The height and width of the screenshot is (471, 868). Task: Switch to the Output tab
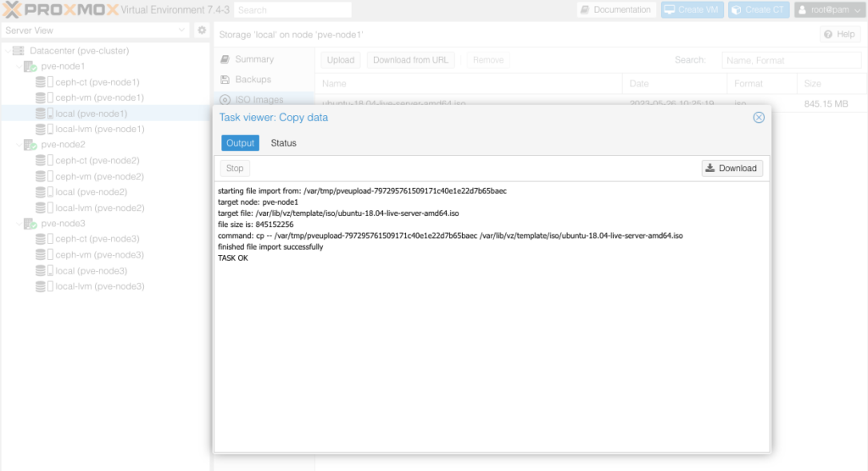point(240,143)
